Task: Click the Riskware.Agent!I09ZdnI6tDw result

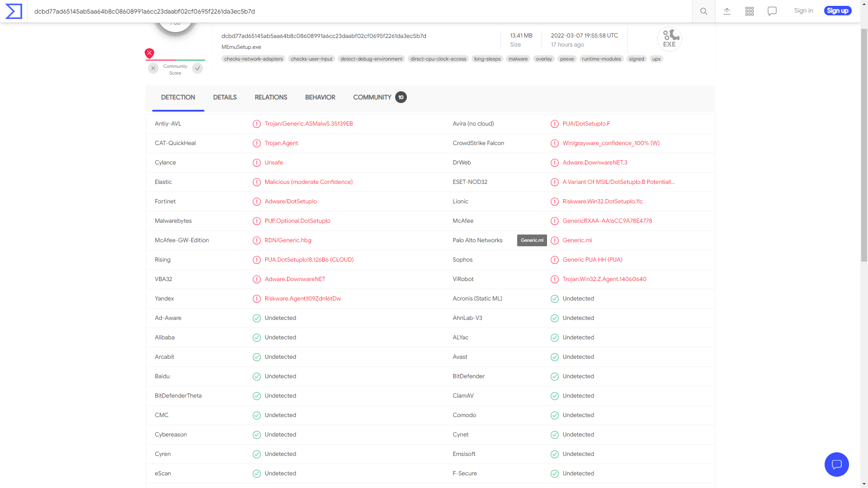Action: 303,299
